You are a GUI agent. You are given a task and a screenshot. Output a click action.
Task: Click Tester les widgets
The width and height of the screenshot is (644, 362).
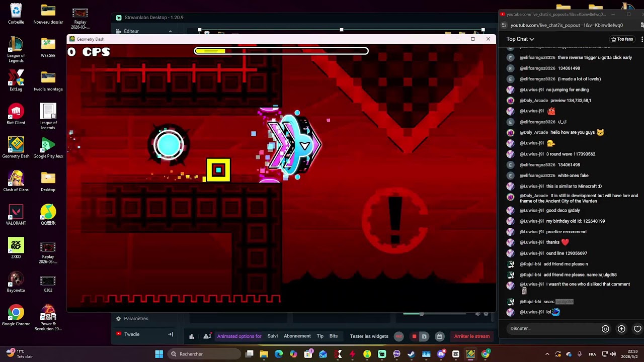(369, 336)
